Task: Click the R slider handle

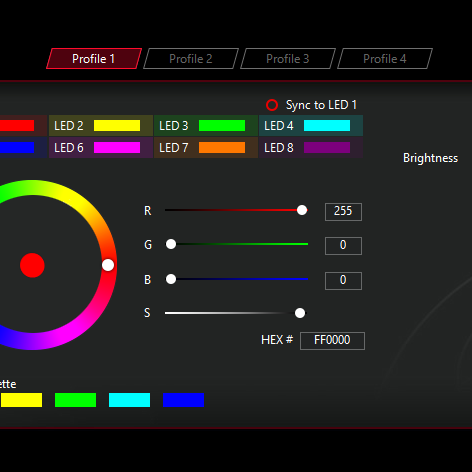Action: pyautogui.click(x=302, y=210)
